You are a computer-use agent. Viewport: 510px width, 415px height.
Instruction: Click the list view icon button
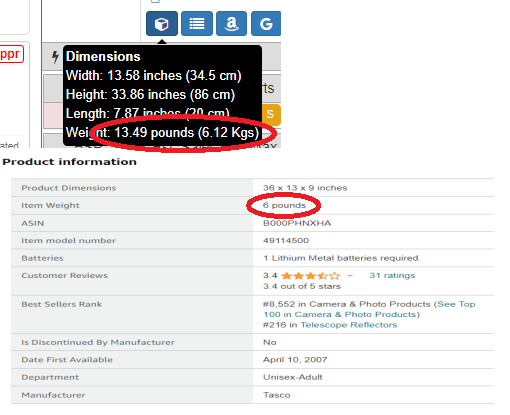coord(197,23)
